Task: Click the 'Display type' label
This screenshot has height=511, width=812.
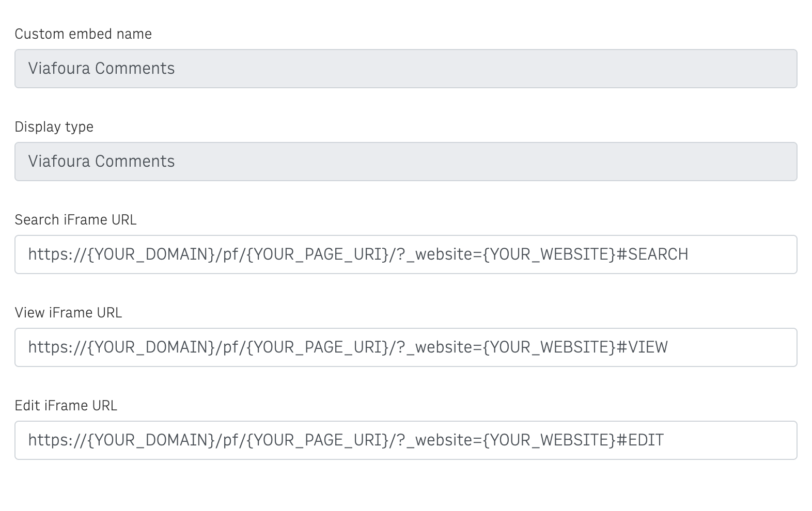Action: (54, 127)
